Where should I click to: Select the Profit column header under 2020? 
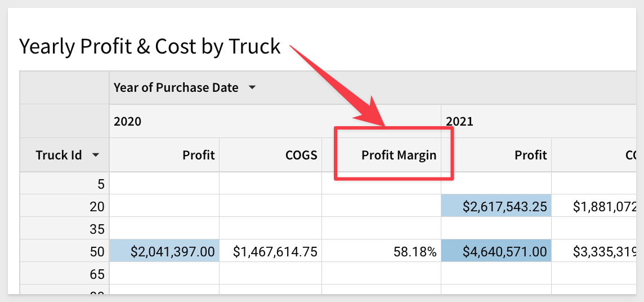pos(198,155)
